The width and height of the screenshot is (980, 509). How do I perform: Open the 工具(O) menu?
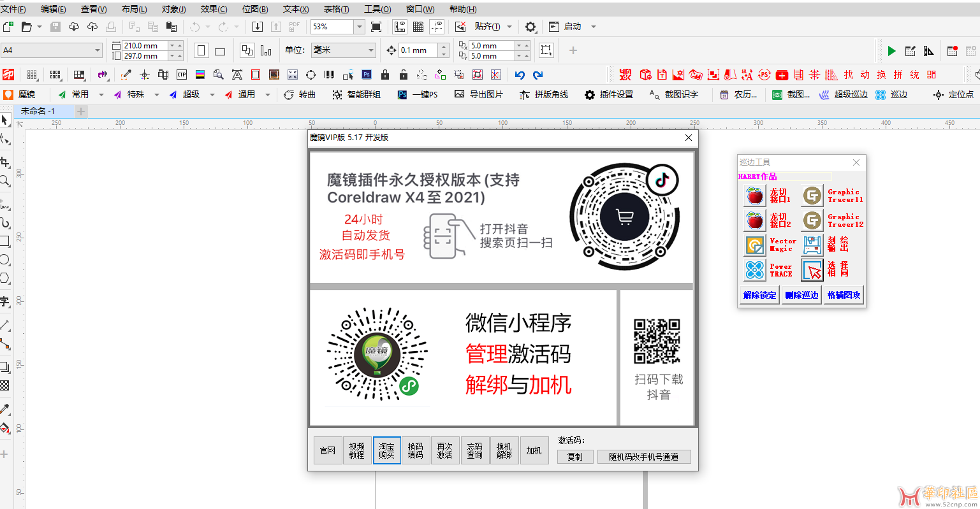coord(377,9)
